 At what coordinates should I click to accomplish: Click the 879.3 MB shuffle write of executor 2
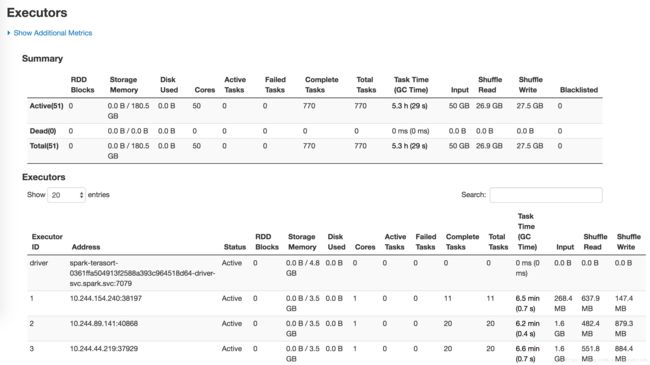coord(624,328)
